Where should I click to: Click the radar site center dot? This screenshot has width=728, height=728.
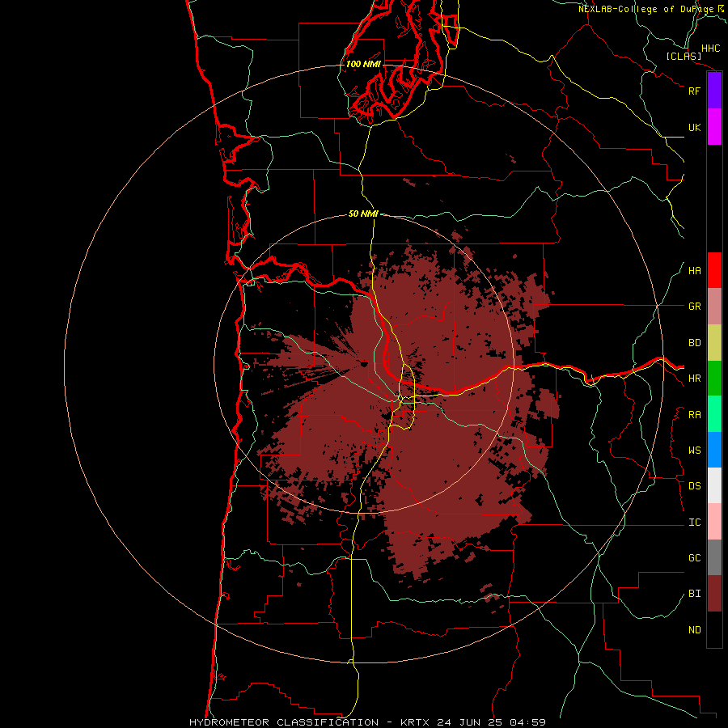(365, 364)
